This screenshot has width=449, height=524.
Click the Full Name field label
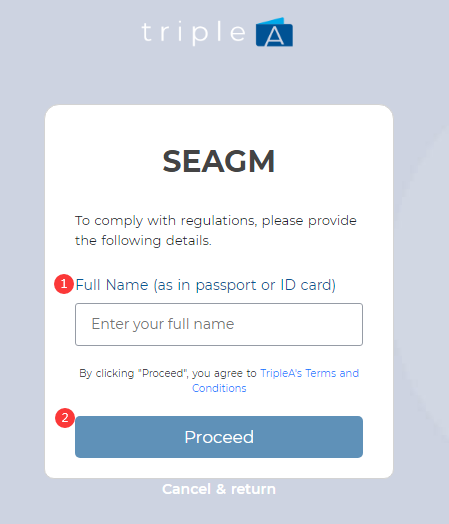click(x=205, y=285)
